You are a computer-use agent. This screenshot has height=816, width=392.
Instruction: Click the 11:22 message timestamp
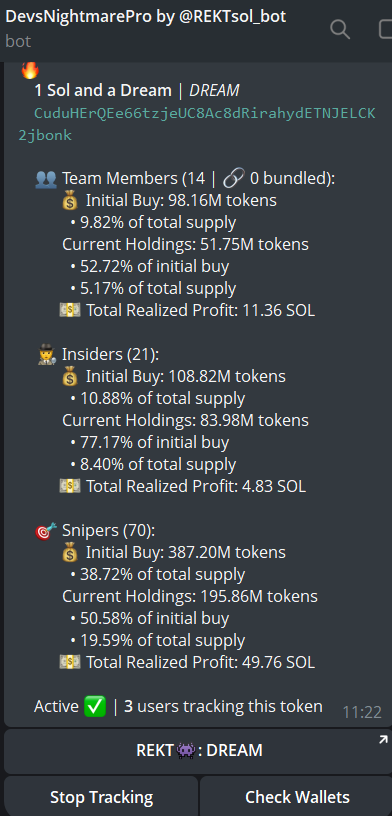pos(362,712)
